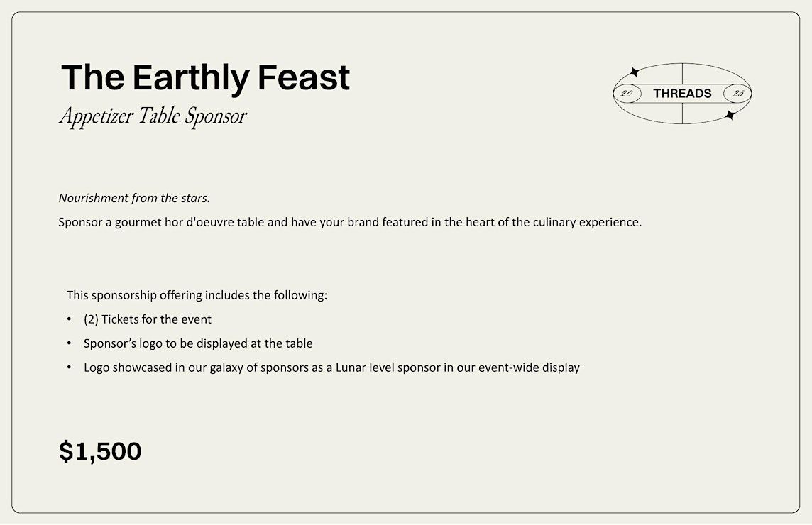This screenshot has width=812, height=525.
Task: Click the 'Appetizer Table Sponsor' subtitle
Action: click(x=153, y=116)
